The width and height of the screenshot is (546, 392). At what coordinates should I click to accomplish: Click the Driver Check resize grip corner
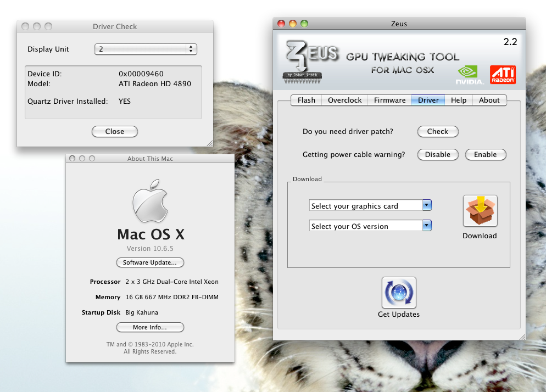pos(210,143)
